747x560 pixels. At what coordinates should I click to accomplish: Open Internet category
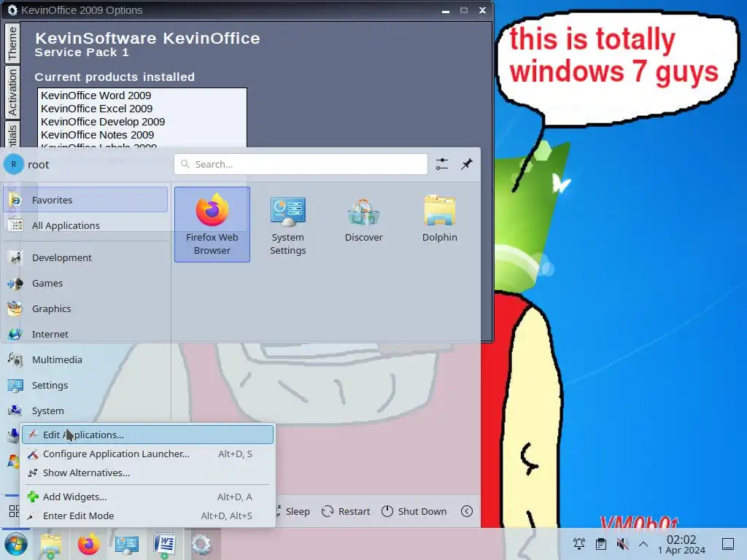[x=86, y=334]
